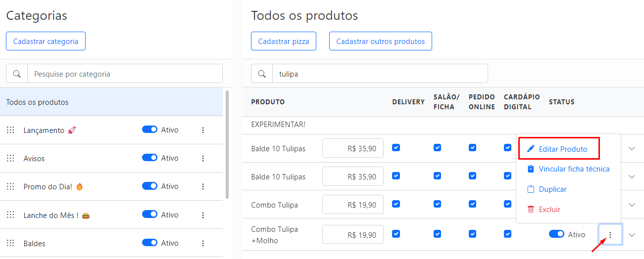Expand Combo Tulipa +Molho row details chevron

(632, 235)
